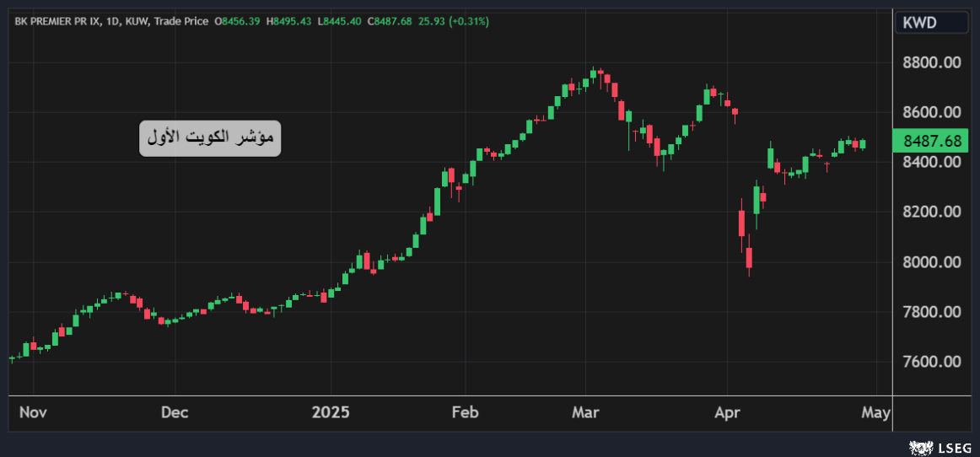Click the Apr label on time axis
Screen dimensions: 980x457
726,412
